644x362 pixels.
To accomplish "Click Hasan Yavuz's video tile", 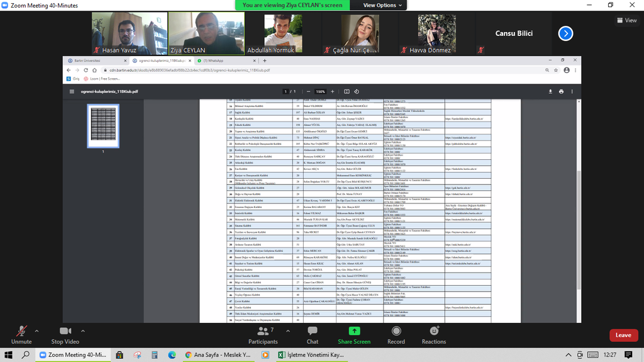I will pos(129,33).
